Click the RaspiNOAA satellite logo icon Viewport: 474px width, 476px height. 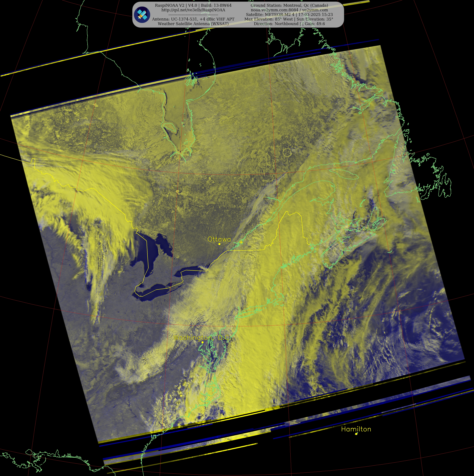point(142,14)
